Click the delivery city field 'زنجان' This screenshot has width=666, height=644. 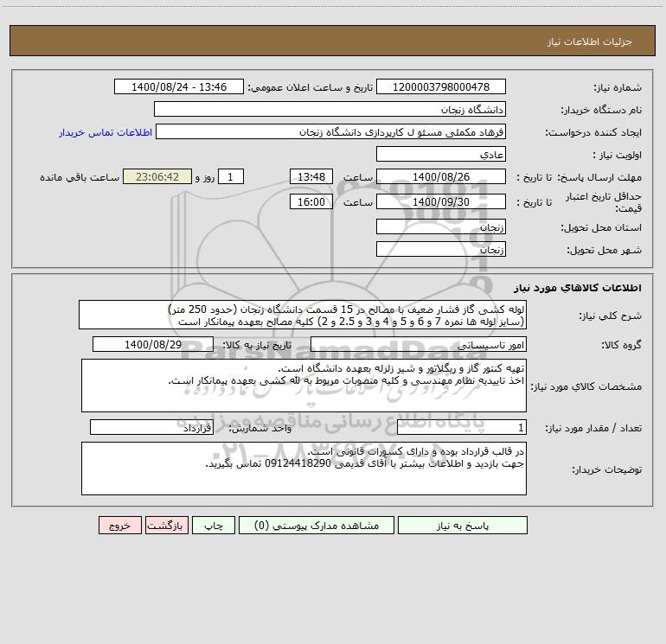pos(441,249)
